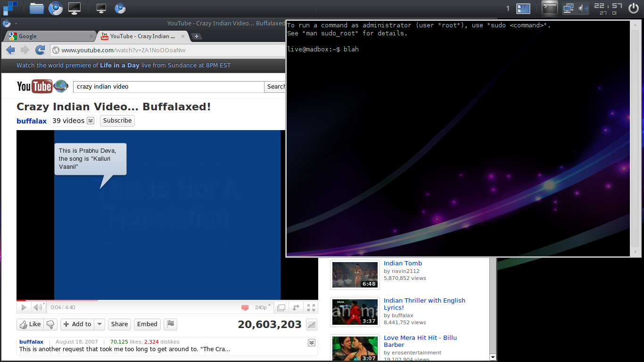Viewport: 644px width, 362px height.
Task: Pop out the video player window
Action: [x=281, y=308]
